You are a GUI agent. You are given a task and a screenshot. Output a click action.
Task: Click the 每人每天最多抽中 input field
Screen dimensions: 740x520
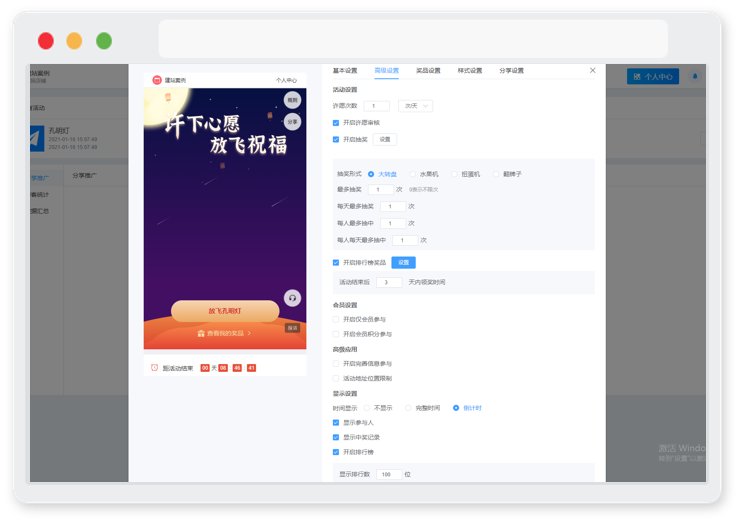[405, 240]
